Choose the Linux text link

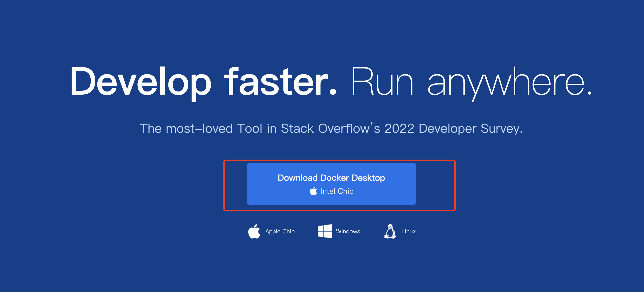408,231
